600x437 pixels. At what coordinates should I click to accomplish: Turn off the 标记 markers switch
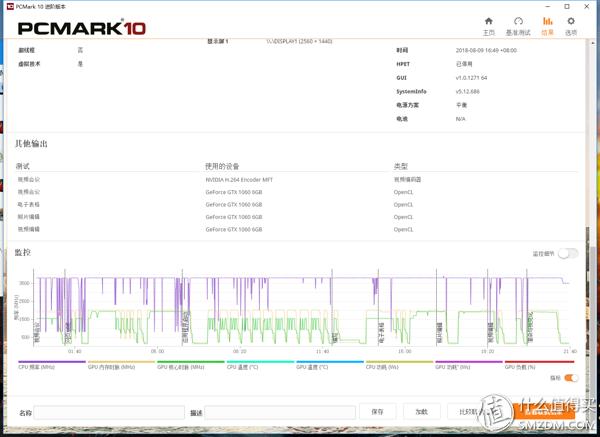tap(571, 378)
